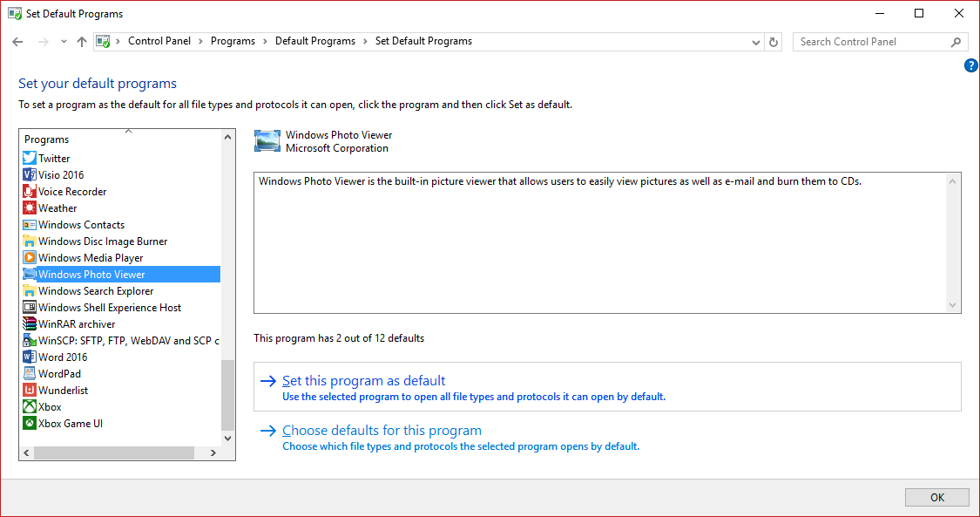Click the Programs list horizontal scrollbar thumb

(x=114, y=452)
